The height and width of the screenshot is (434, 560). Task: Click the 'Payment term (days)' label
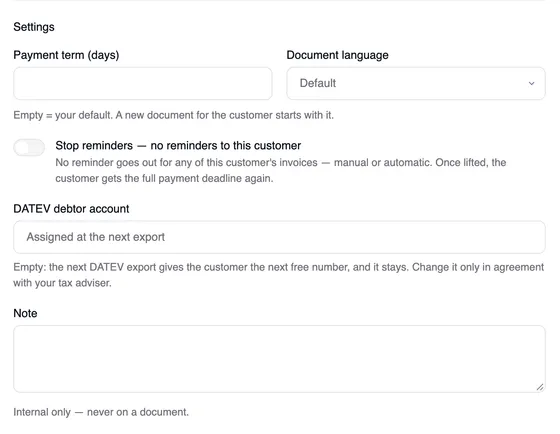(x=66, y=55)
